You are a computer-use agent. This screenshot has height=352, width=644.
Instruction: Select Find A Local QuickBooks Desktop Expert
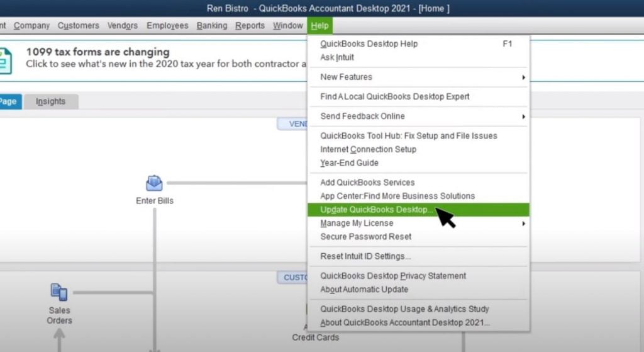[418, 96]
